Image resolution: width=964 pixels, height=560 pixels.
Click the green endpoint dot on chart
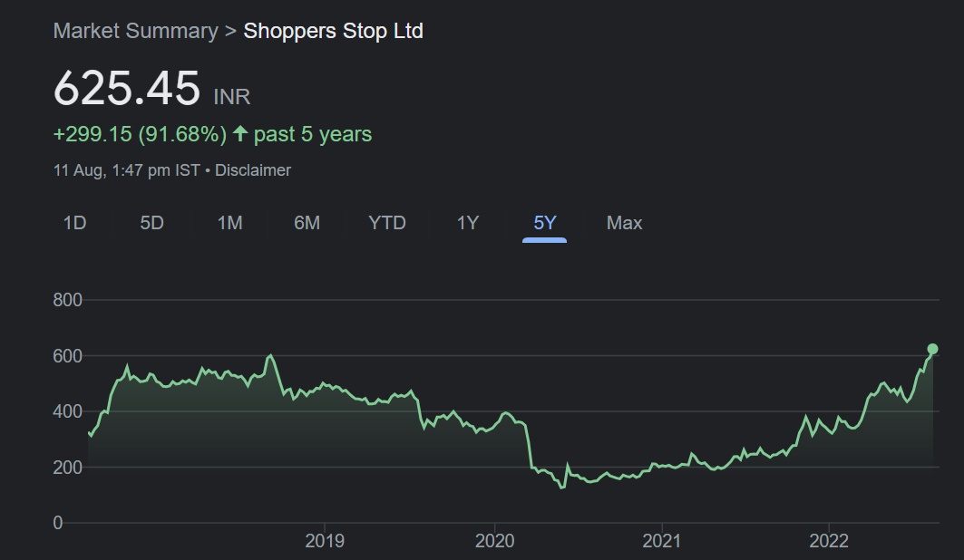(932, 349)
